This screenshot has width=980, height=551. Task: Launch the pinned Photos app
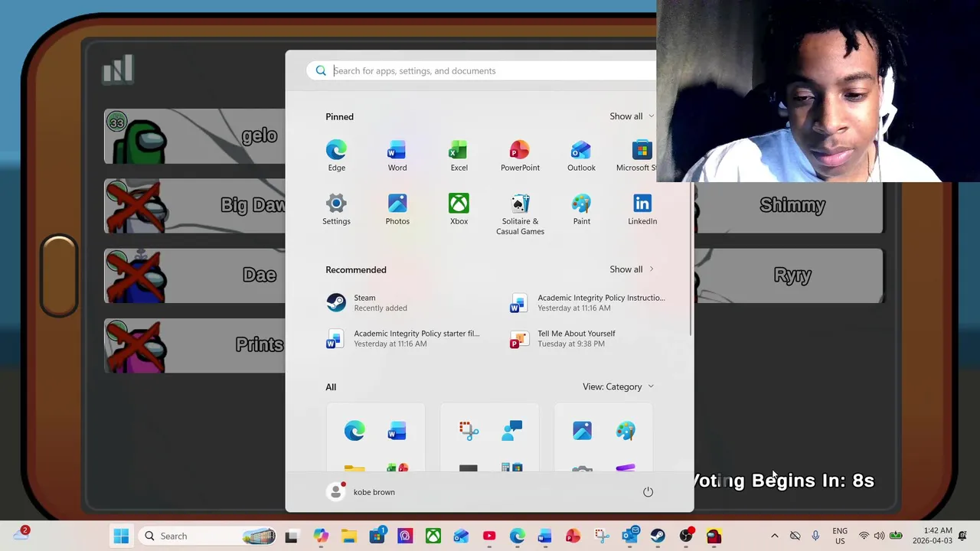tap(397, 210)
